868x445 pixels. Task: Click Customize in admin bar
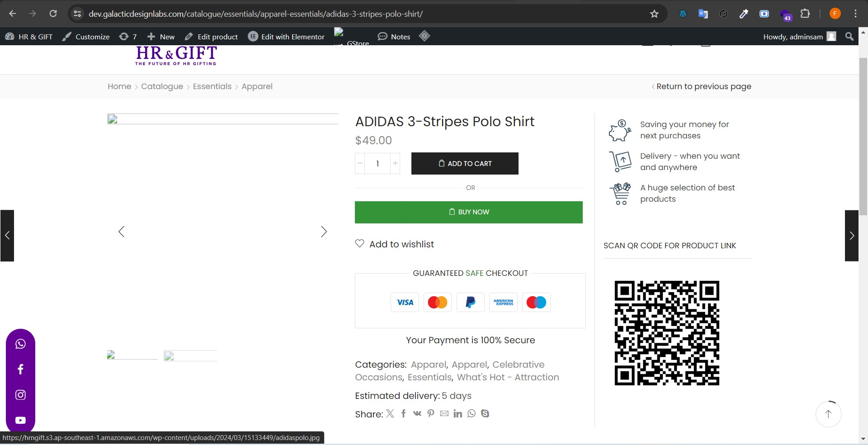pyautogui.click(x=86, y=37)
